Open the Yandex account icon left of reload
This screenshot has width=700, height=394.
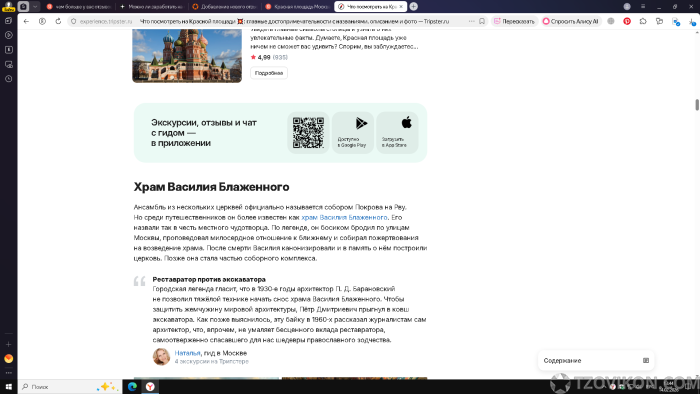click(42, 21)
